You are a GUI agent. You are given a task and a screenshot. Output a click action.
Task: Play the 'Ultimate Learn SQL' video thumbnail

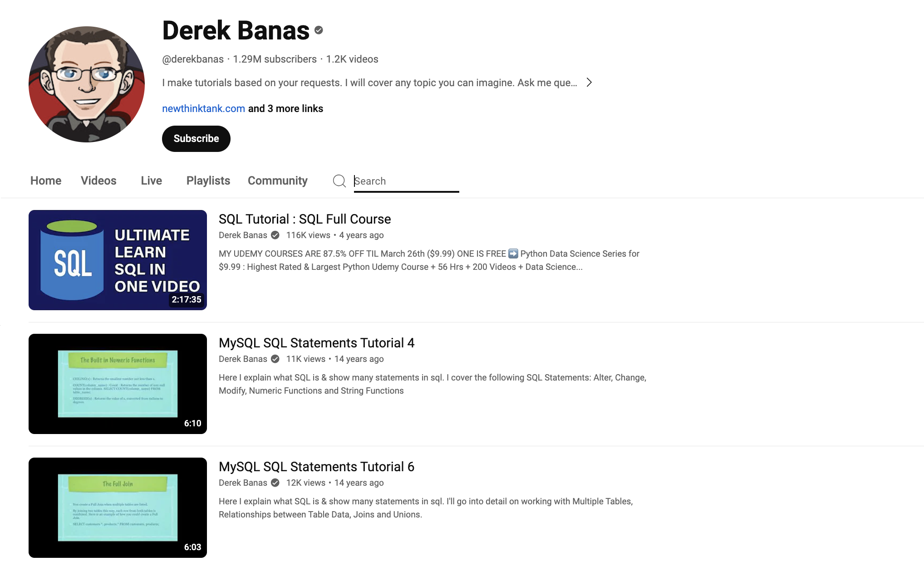[x=118, y=260]
